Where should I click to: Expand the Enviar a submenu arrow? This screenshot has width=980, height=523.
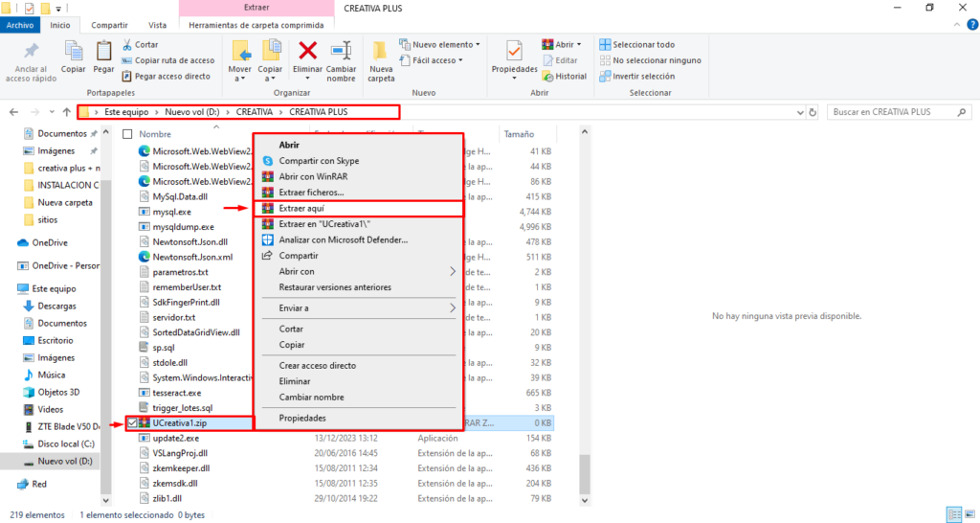(x=453, y=307)
